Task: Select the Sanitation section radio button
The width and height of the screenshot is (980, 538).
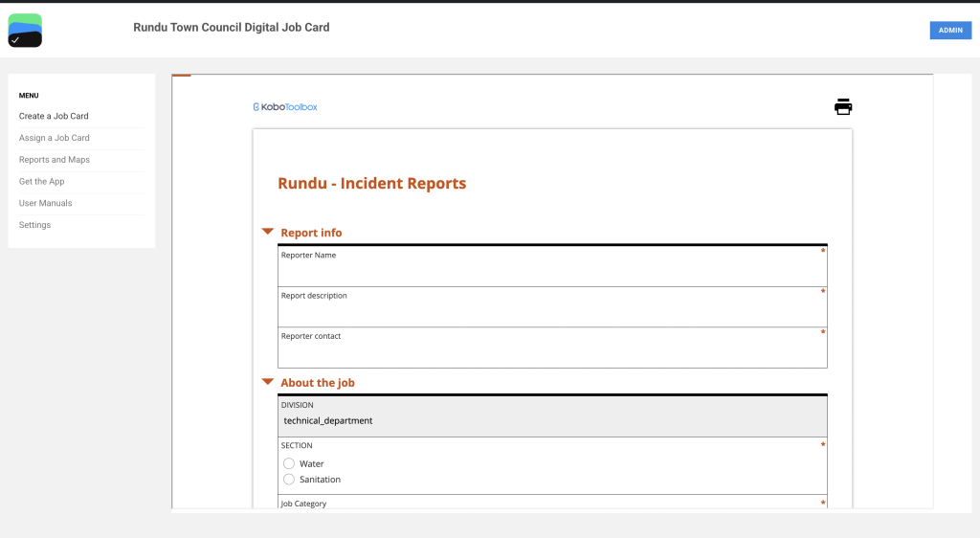Action: [289, 479]
